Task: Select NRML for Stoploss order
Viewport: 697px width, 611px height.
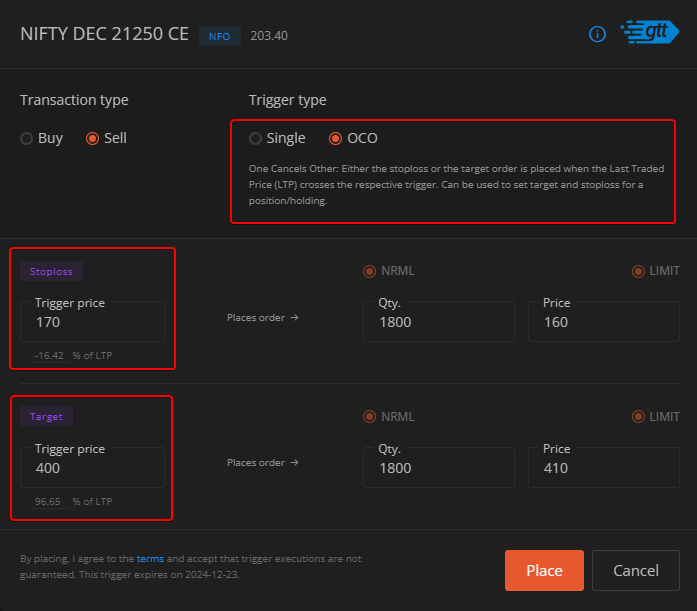Action: point(389,271)
